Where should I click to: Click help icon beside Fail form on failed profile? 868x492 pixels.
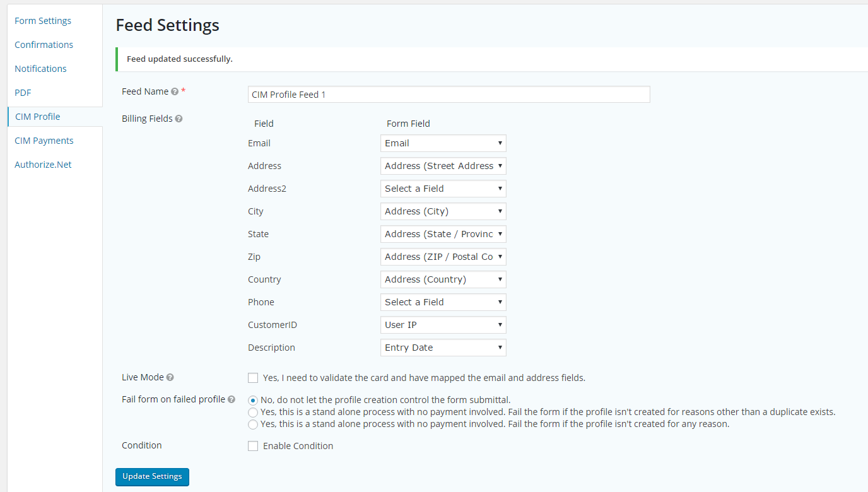[232, 400]
